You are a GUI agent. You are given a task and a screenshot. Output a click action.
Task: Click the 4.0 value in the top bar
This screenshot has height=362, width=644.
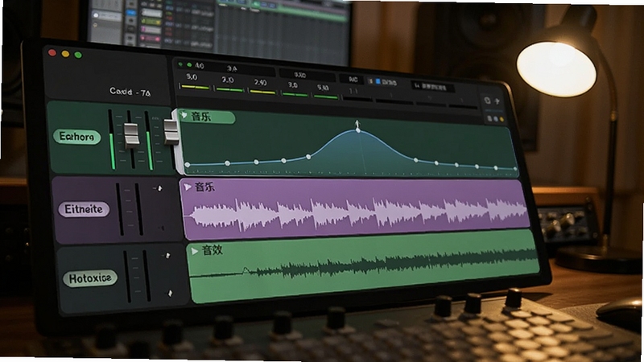(199, 66)
